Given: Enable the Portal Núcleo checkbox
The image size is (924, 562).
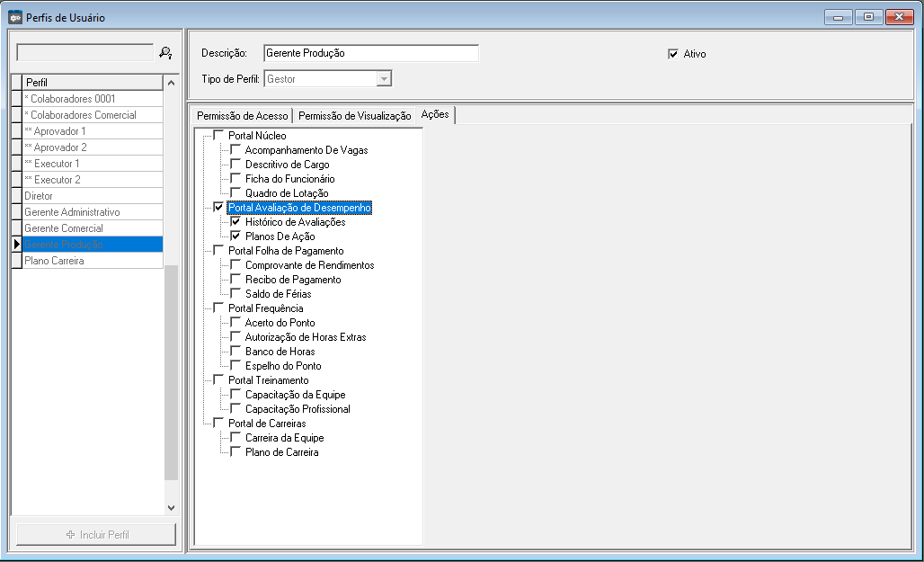Looking at the screenshot, I should pyautogui.click(x=218, y=136).
